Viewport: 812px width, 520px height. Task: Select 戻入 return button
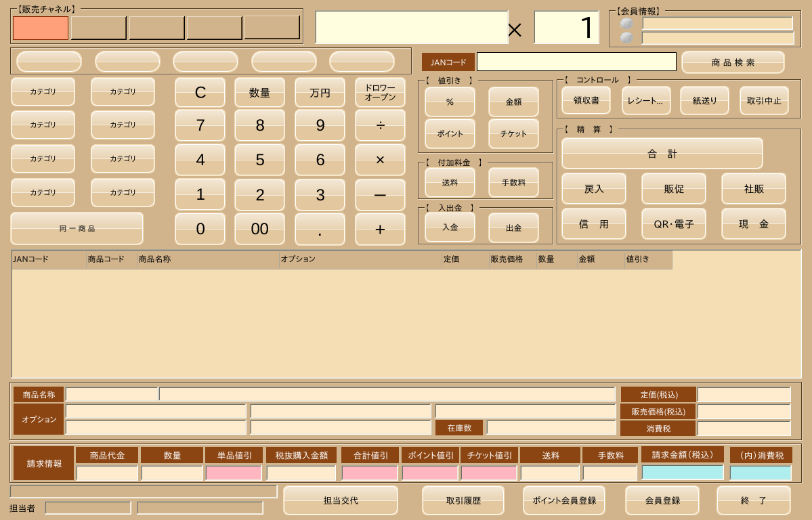tap(594, 189)
